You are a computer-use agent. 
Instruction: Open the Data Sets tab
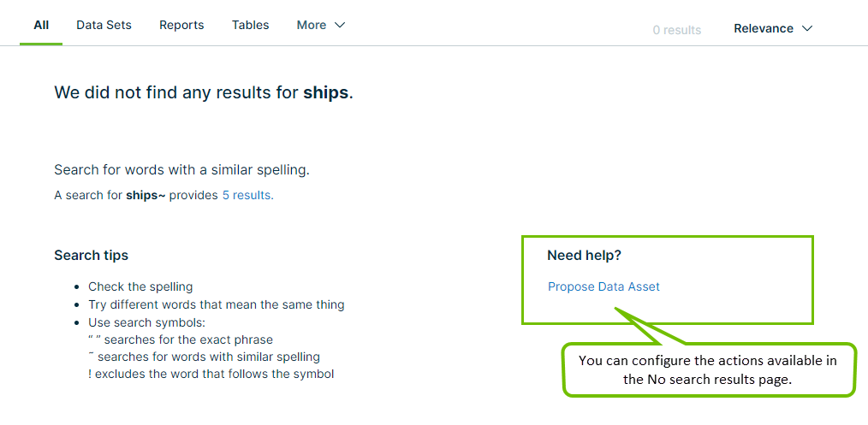(x=104, y=25)
